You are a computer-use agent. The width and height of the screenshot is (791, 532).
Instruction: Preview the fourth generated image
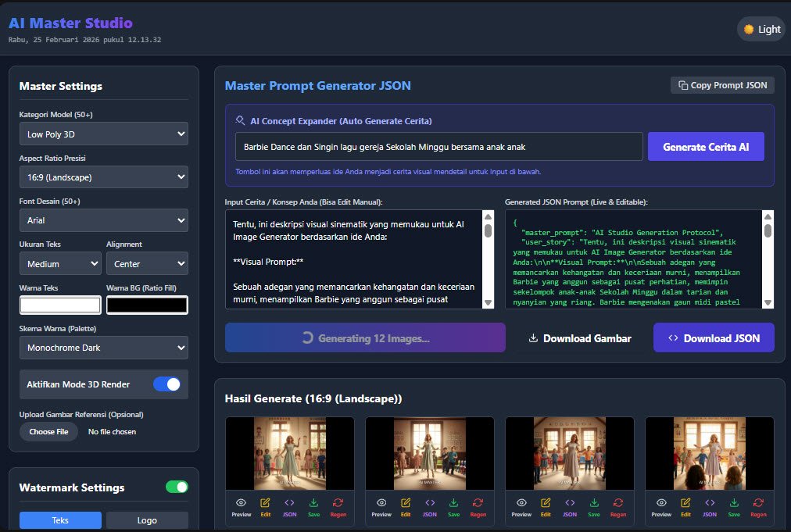pos(661,507)
